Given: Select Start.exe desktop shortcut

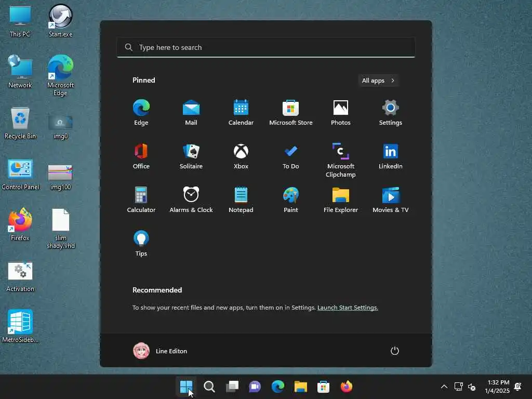Looking at the screenshot, I should (60, 21).
